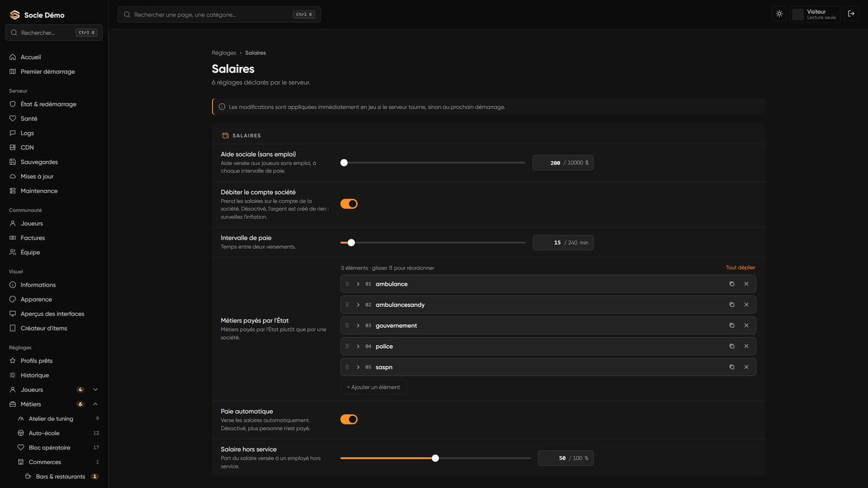Image resolution: width=868 pixels, height=488 pixels.
Task: Click the Aide sociale slider handle
Action: [344, 163]
